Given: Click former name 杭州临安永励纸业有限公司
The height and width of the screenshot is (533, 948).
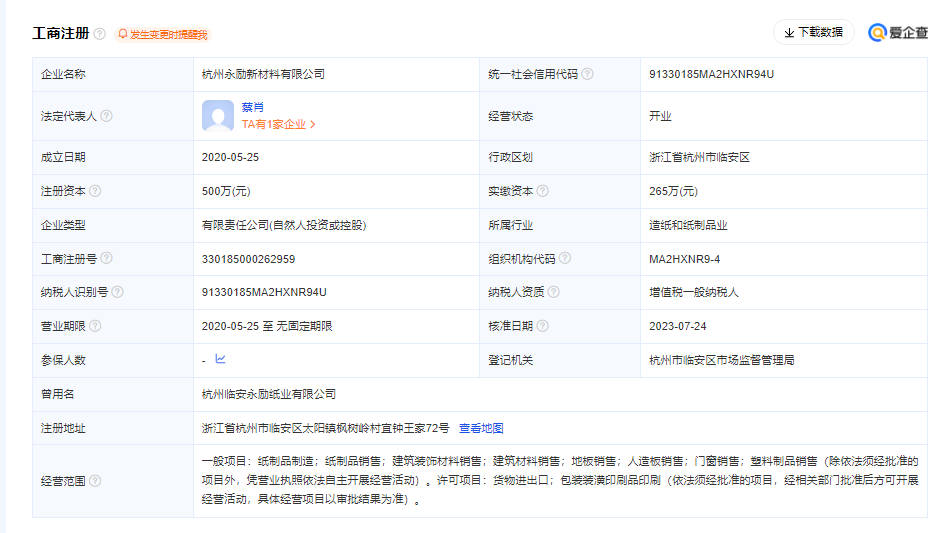Looking at the screenshot, I should tap(268, 394).
